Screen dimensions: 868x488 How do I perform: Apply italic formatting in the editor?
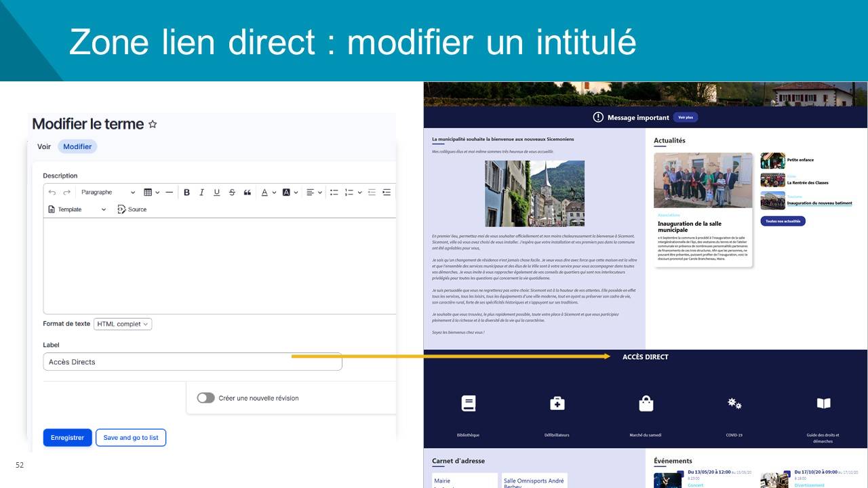pyautogui.click(x=201, y=192)
